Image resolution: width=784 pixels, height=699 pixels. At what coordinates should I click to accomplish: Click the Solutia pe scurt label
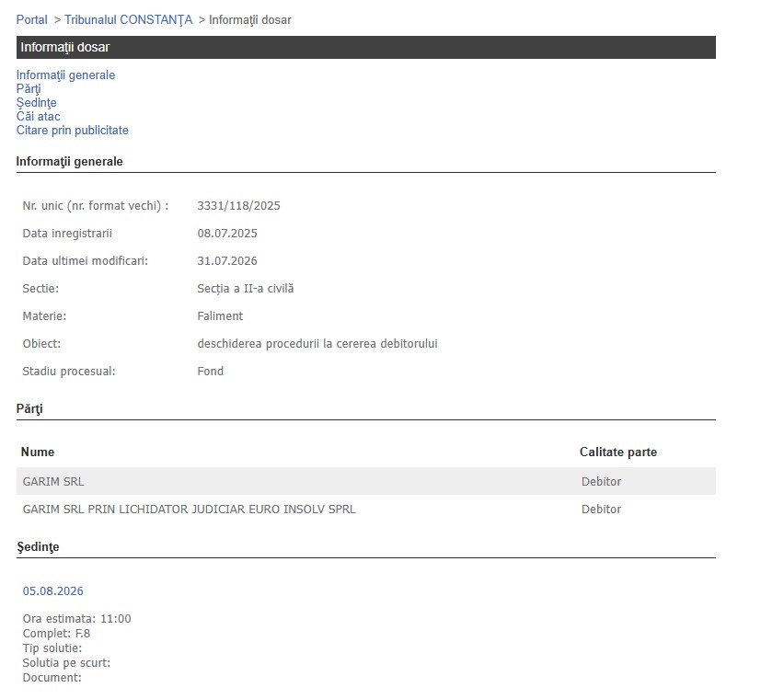(x=66, y=663)
